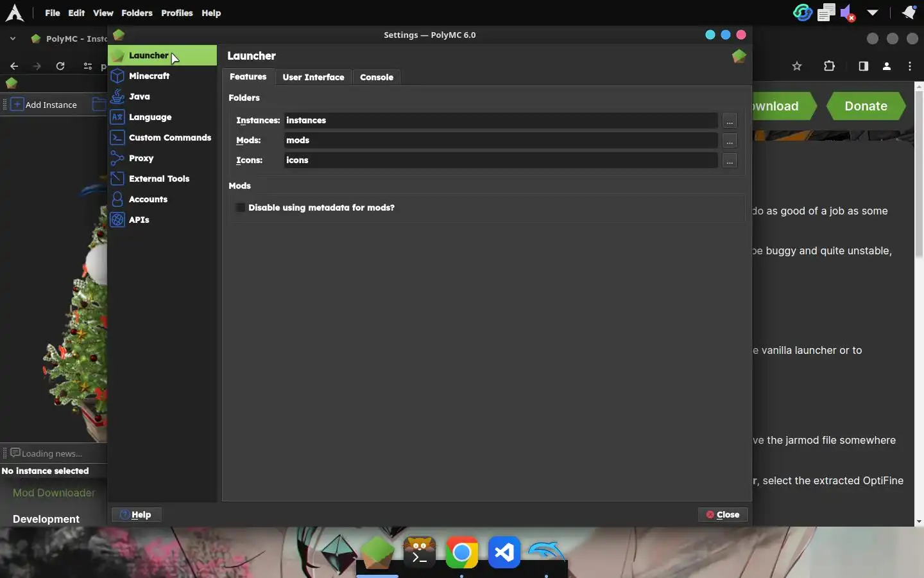Click the browser forward arrow

click(x=37, y=66)
